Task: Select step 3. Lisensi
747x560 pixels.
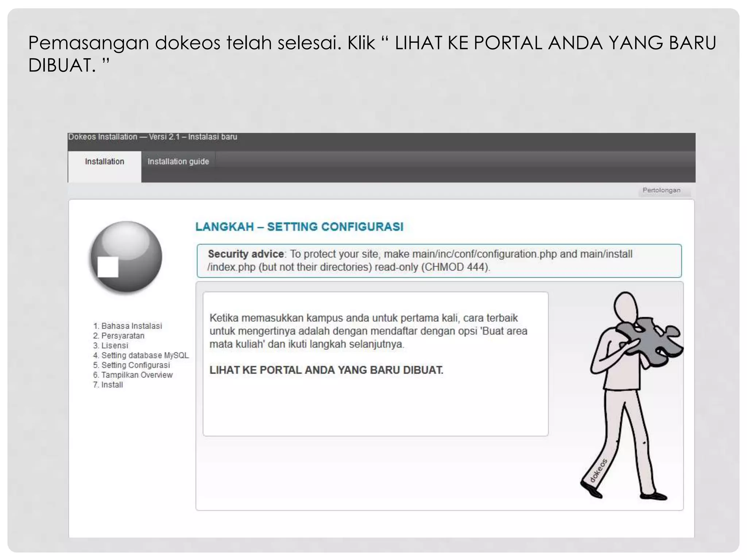Action: coord(111,346)
